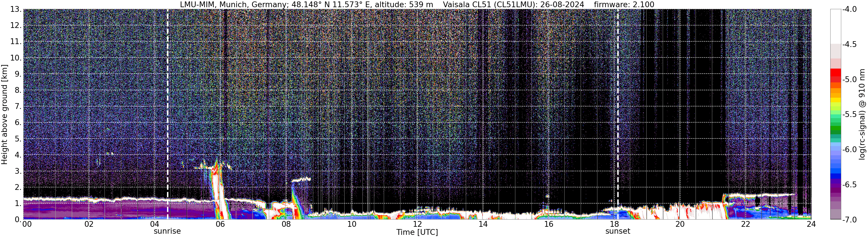Click the 'Height above ground [km]' axis title
Image resolution: width=868 pixels, height=238 pixels.
pyautogui.click(x=4, y=115)
